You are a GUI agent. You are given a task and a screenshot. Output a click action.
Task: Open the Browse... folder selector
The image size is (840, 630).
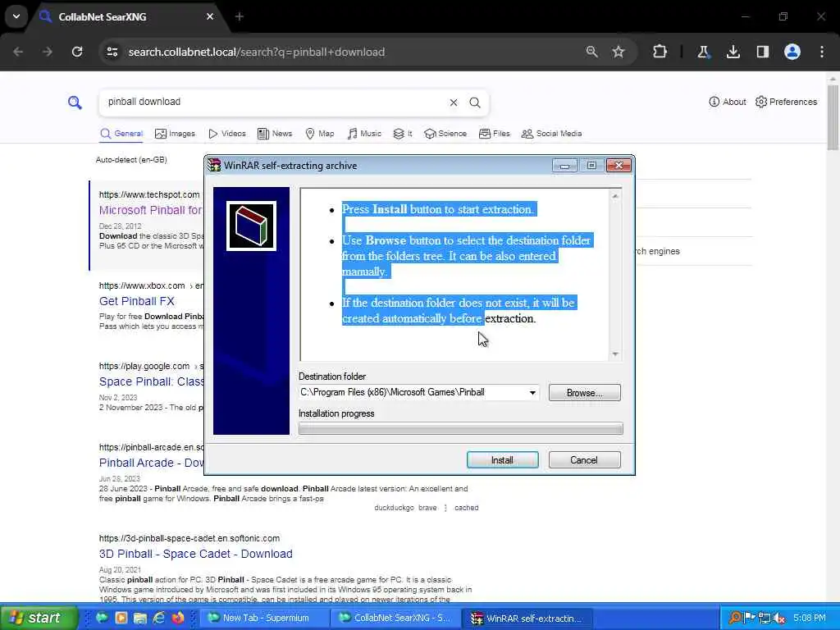584,393
